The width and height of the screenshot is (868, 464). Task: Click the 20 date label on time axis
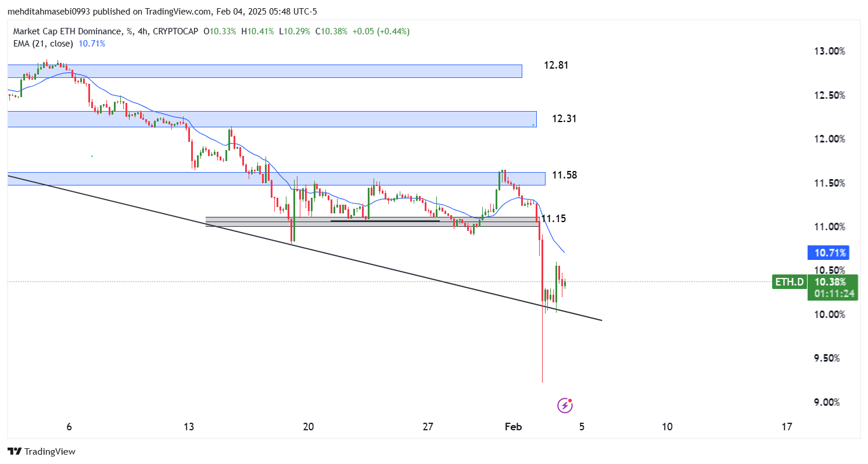point(309,427)
